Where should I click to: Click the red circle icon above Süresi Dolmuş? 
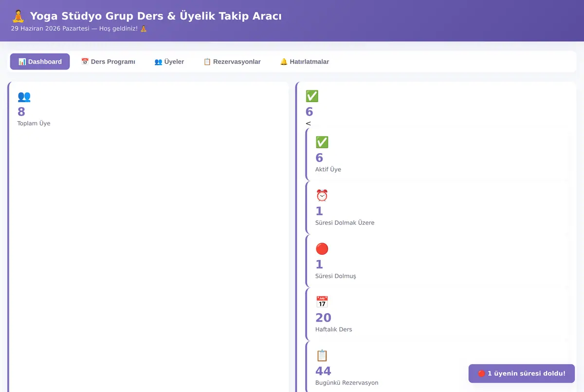pos(322,249)
